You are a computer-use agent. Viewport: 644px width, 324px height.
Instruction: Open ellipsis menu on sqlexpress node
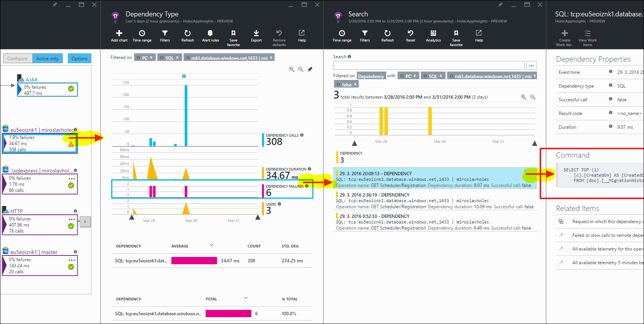(x=72, y=179)
